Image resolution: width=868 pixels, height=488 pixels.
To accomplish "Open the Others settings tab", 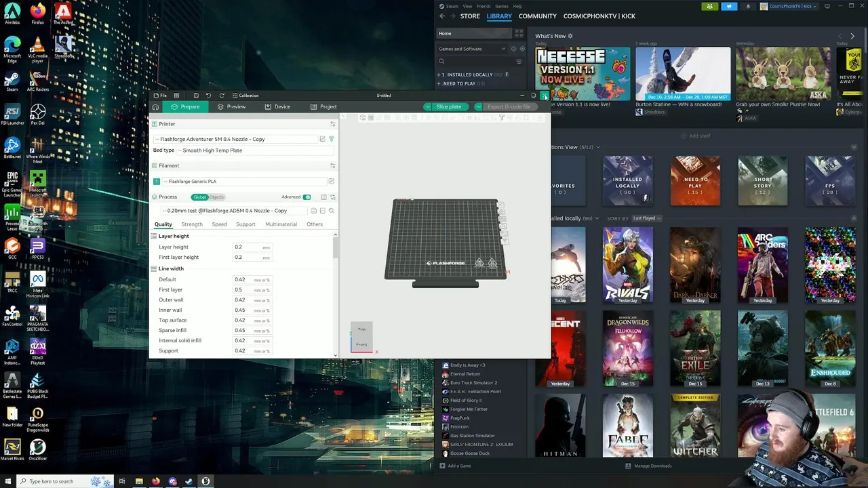I will tap(315, 224).
